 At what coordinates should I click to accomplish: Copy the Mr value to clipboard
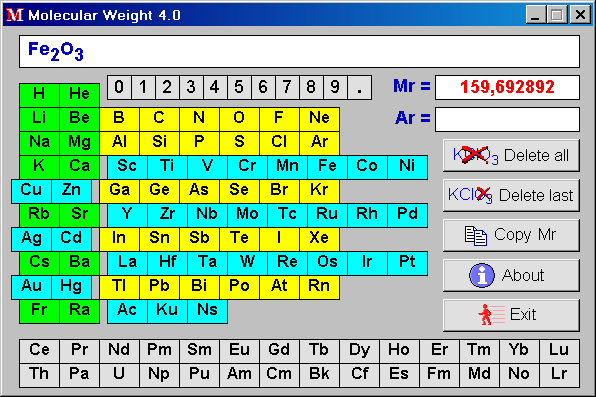pyautogui.click(x=511, y=235)
